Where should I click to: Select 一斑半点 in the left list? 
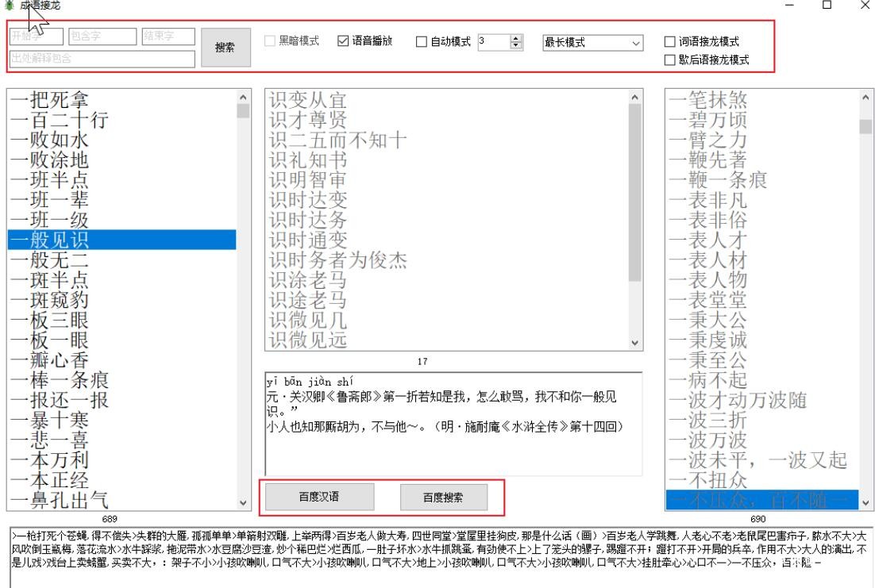121,280
